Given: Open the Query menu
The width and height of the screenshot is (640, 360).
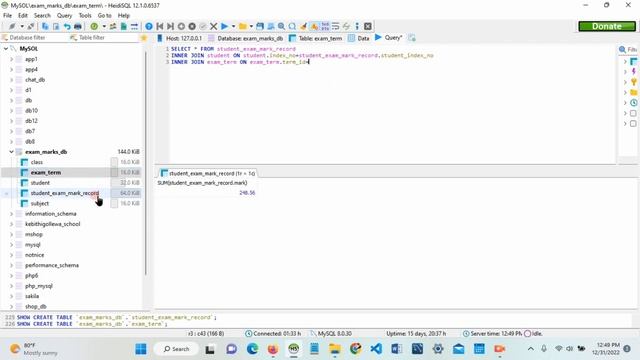Looking at the screenshot, I should (64, 16).
